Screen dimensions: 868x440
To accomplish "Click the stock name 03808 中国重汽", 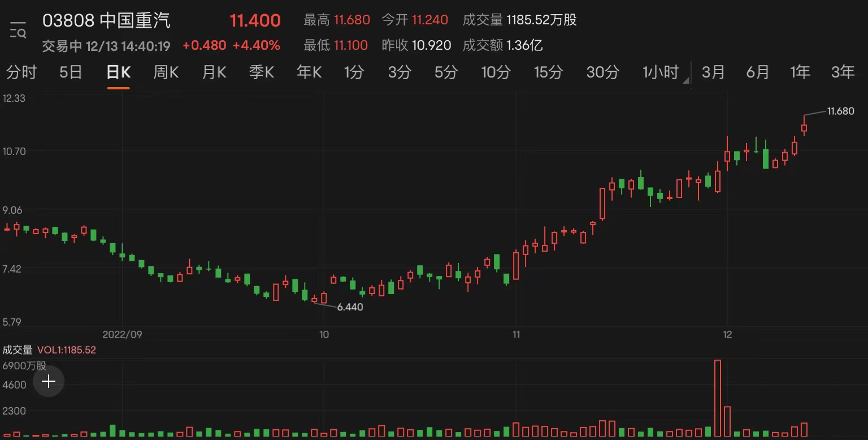I will tap(106, 21).
